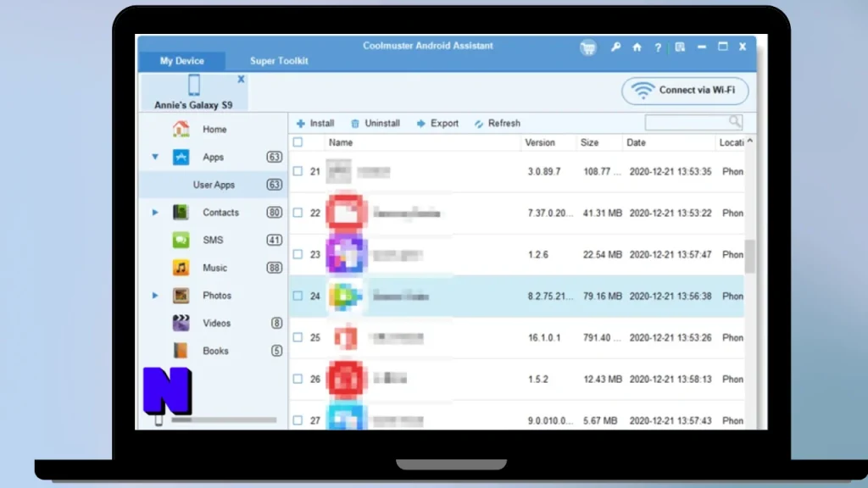Sort by the Size column header
Viewport: 868px width, 488px height.
coord(590,142)
